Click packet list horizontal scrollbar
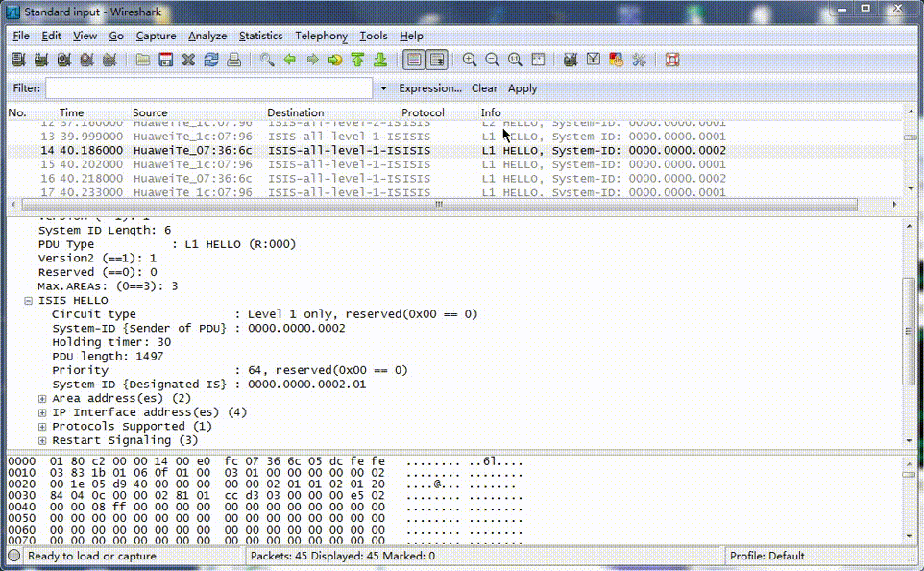 [439, 205]
